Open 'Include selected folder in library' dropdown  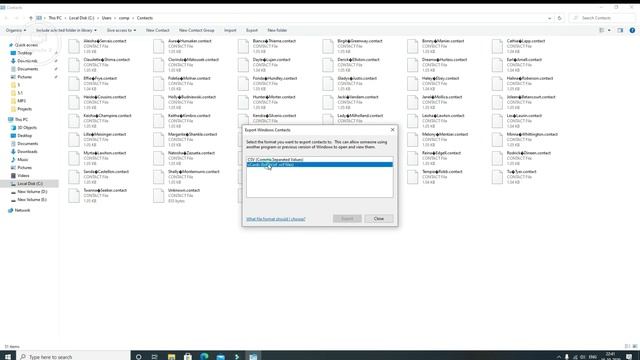pos(67,30)
